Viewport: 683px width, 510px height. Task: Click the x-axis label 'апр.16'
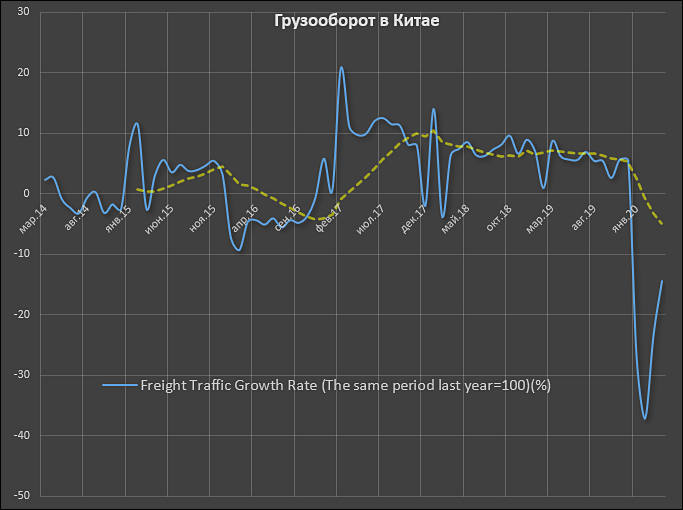point(245,218)
